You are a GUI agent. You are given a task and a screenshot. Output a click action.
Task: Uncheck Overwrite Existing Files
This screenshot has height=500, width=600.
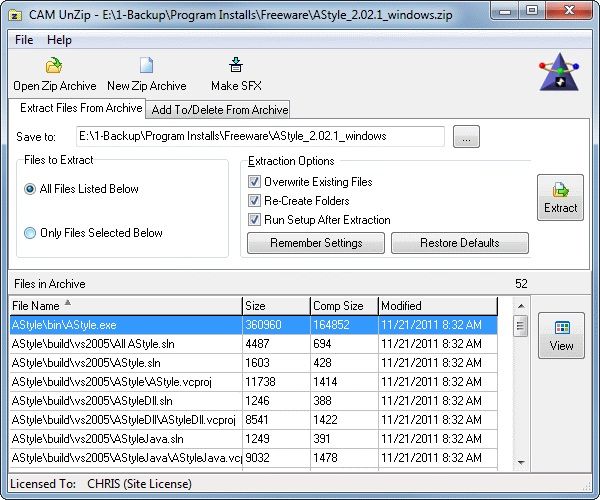point(254,182)
